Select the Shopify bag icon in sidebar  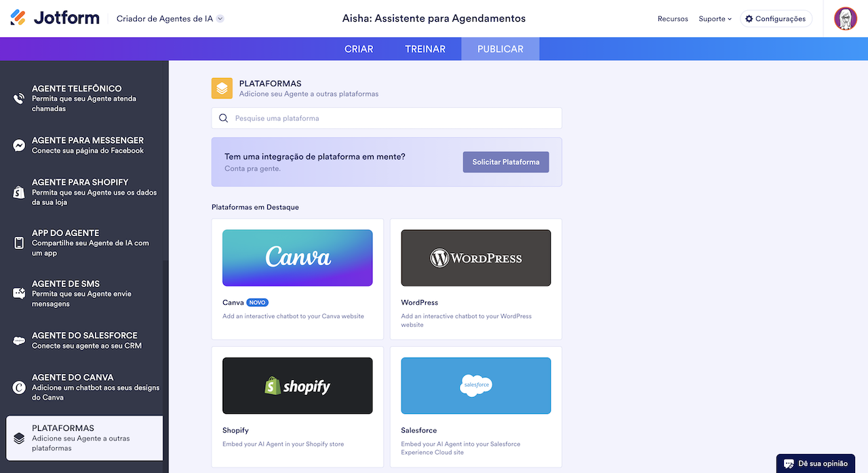19,192
